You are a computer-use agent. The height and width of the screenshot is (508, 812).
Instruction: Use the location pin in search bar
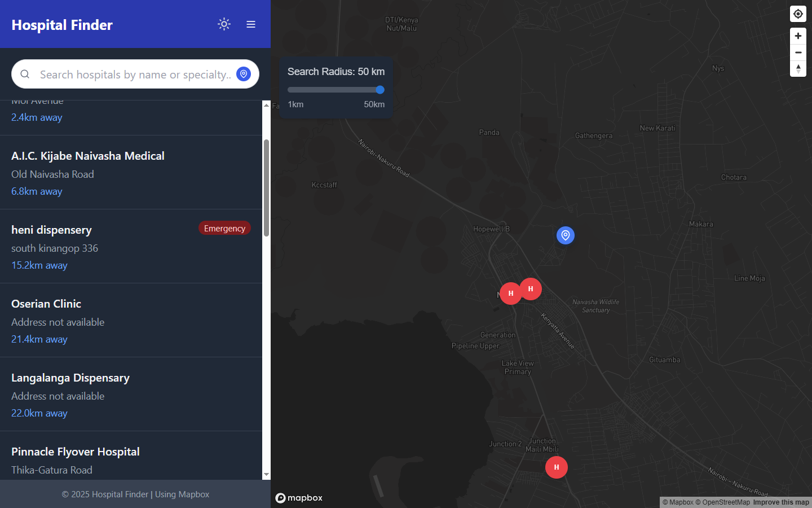(244, 74)
